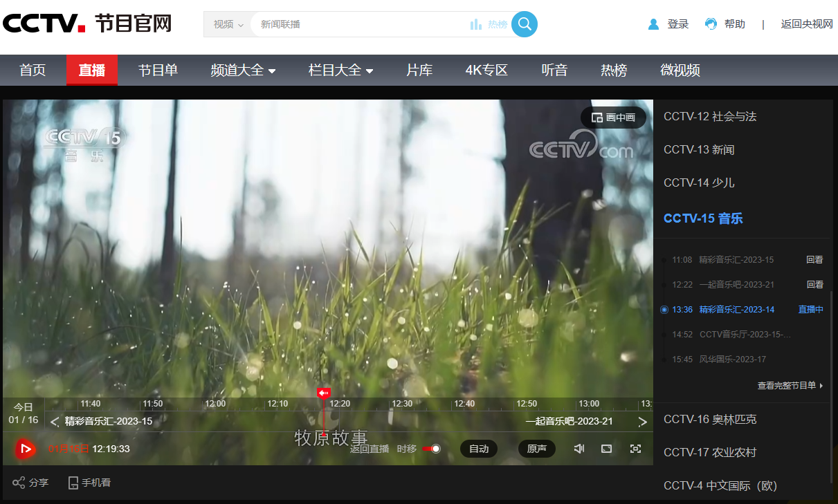Select the 13:36 精彩音乐汇-2023-14 live program
The image size is (838, 504).
point(736,310)
